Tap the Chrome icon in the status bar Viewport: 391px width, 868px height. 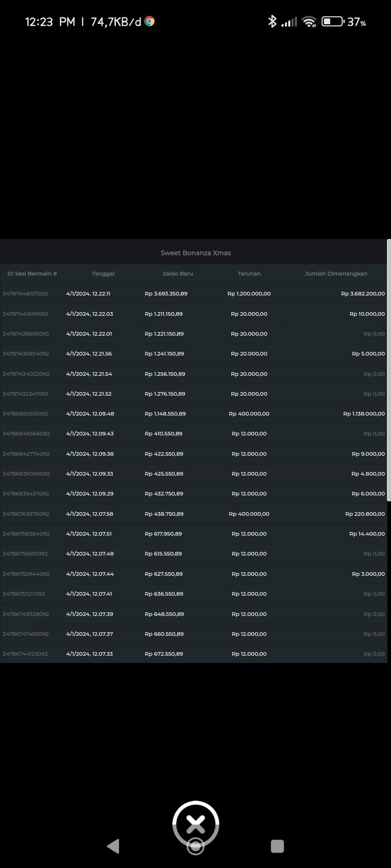click(150, 22)
